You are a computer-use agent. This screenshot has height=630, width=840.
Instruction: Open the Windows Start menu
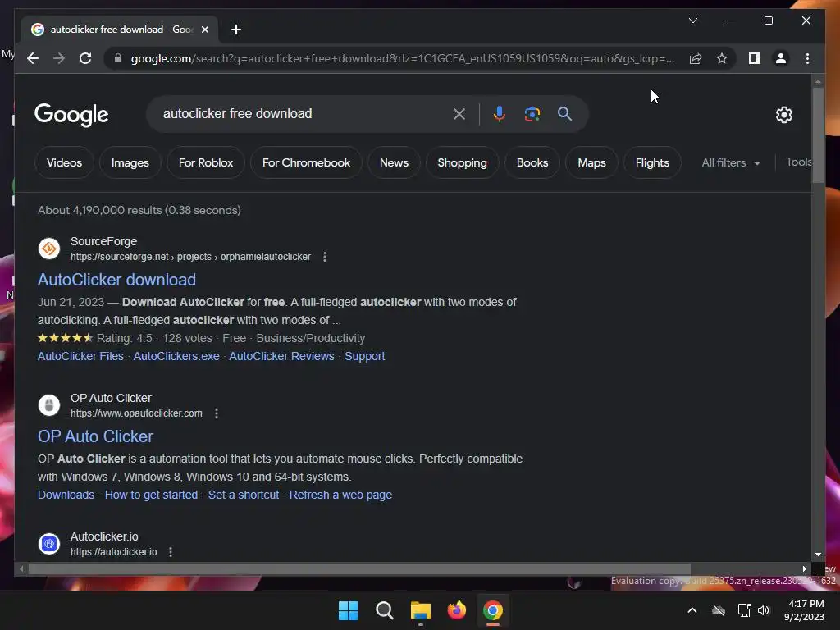coord(348,610)
